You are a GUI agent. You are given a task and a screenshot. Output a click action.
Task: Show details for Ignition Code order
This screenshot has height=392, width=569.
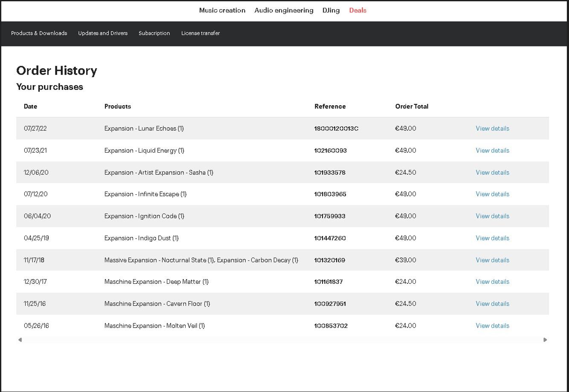tap(493, 216)
